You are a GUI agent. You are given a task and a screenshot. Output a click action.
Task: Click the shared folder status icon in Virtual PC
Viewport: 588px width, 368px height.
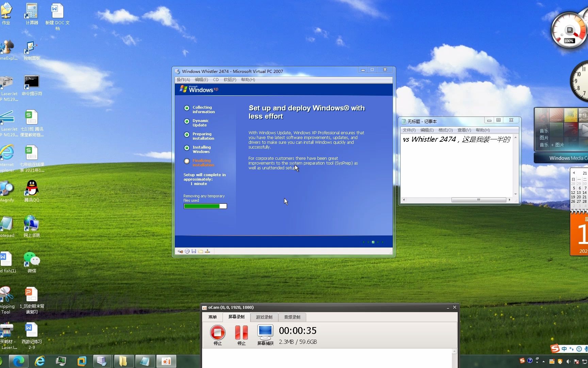click(201, 251)
